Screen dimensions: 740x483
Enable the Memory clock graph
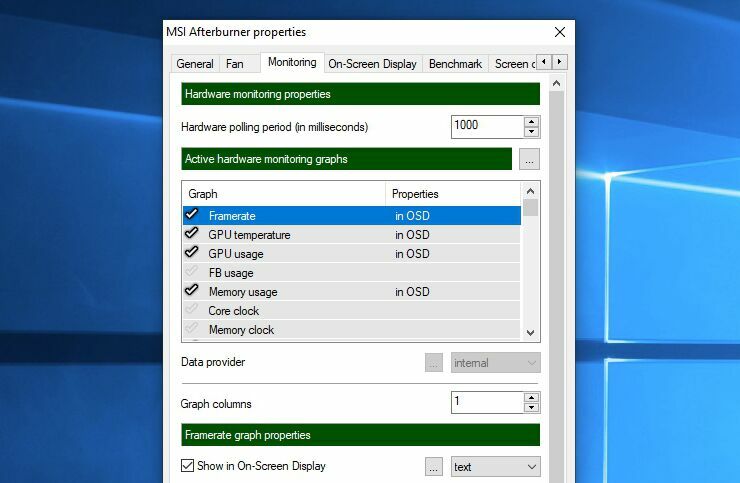[192, 328]
